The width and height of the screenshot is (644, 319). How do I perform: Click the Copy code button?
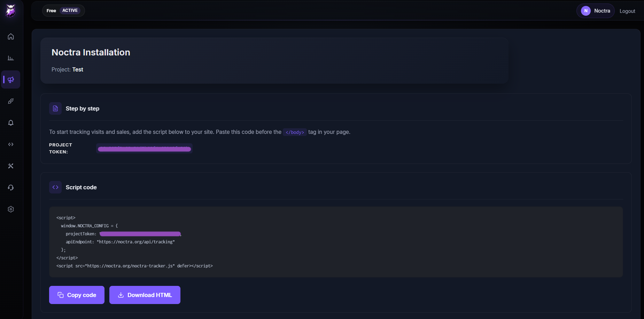(x=77, y=295)
